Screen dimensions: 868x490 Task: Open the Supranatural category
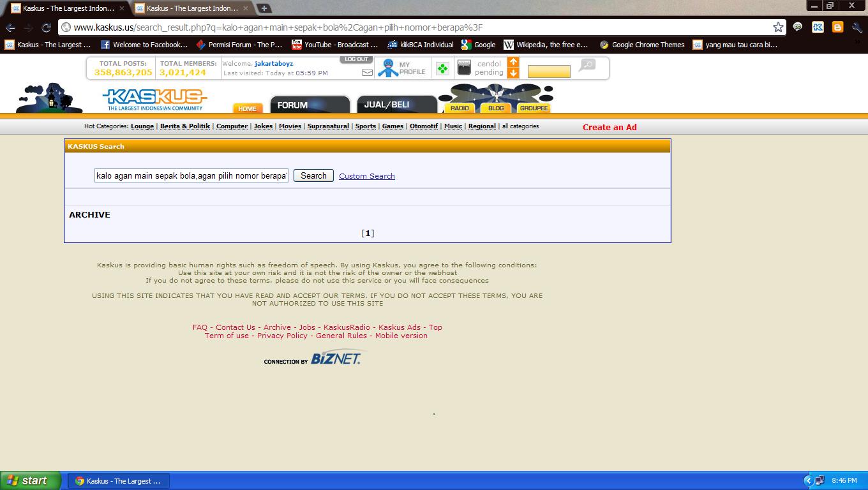[328, 126]
